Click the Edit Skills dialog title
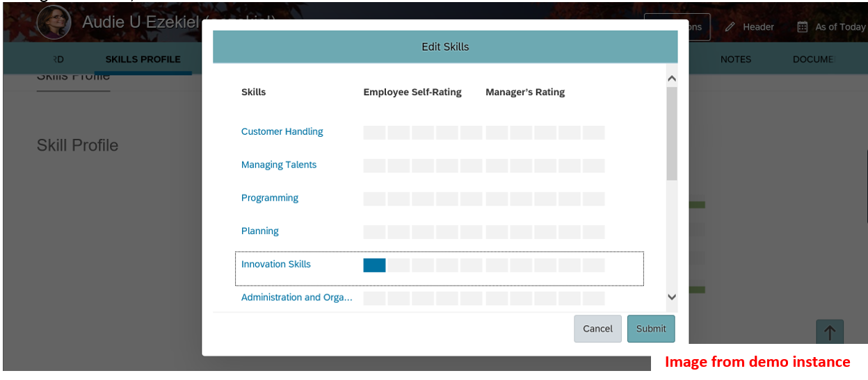This screenshot has height=380, width=868. pos(445,47)
